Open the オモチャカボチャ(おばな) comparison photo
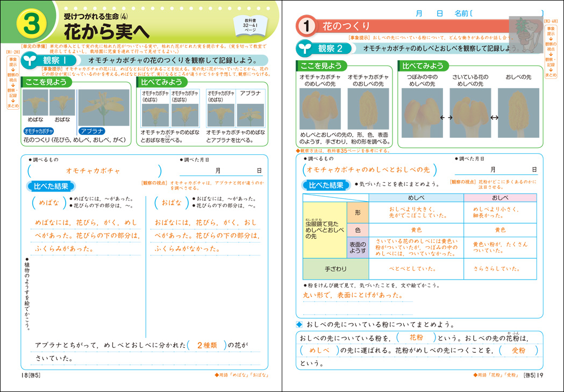564x392 pixels. click(x=185, y=115)
